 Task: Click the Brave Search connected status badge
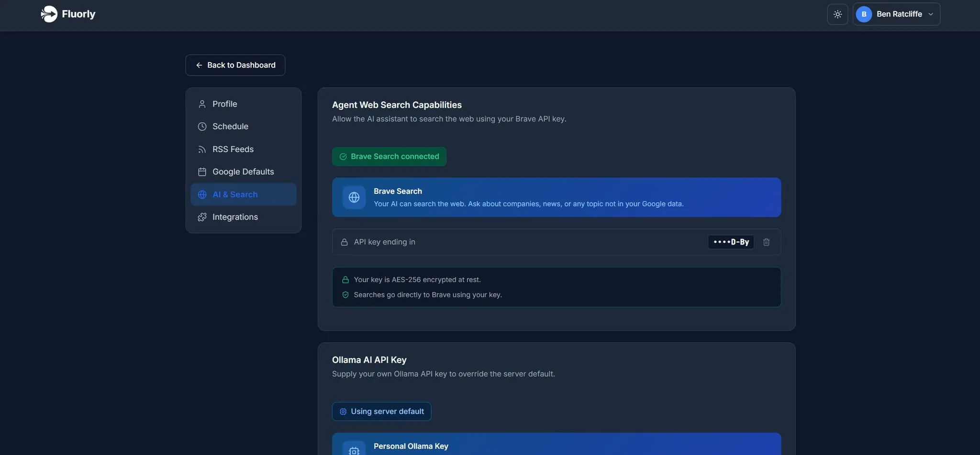(x=389, y=157)
